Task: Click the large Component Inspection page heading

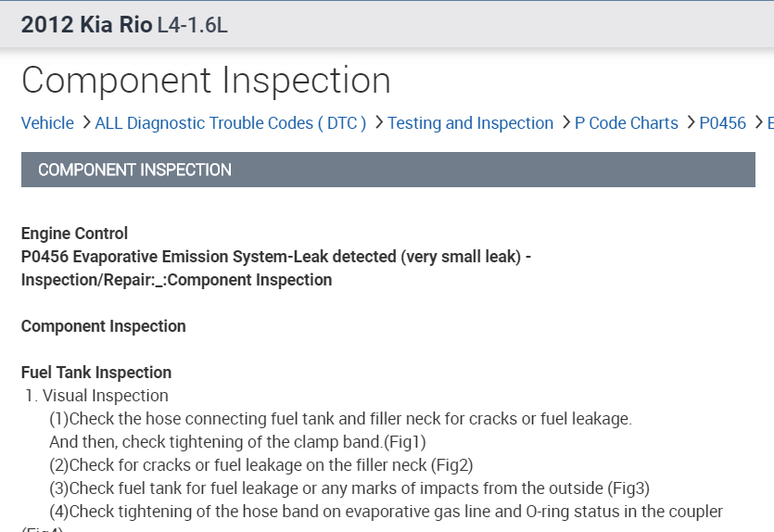Action: [206, 81]
